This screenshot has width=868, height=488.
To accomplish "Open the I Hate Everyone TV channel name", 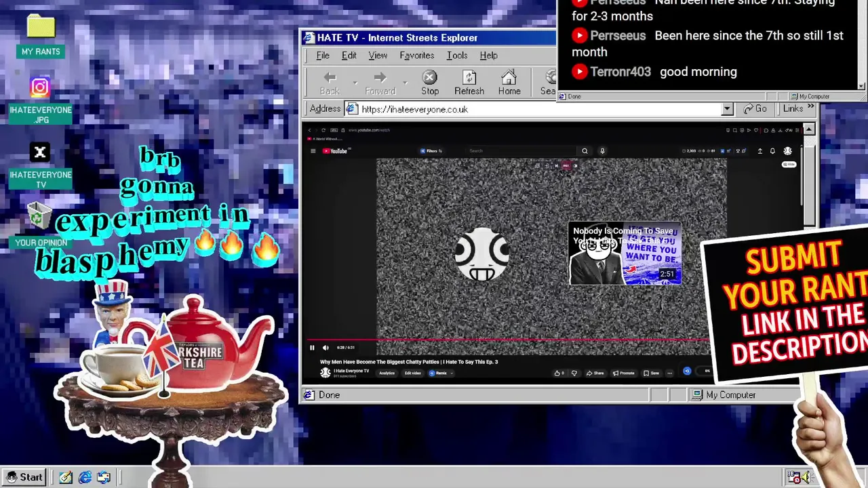I will pos(351,371).
